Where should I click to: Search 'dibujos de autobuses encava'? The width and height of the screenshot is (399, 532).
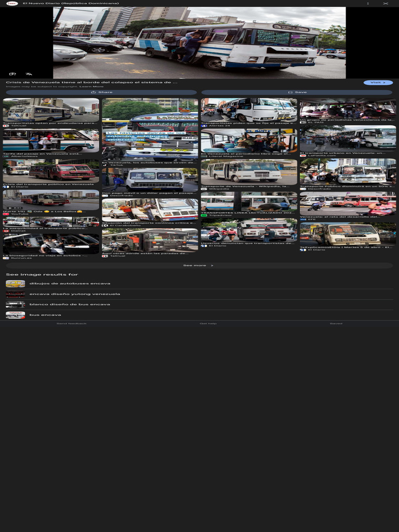coord(199,284)
